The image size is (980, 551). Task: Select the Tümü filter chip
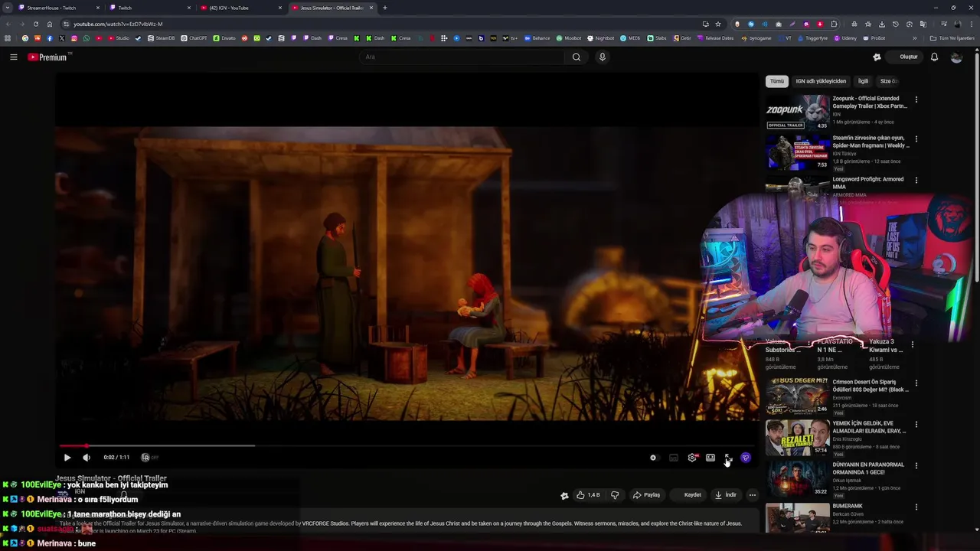click(777, 81)
